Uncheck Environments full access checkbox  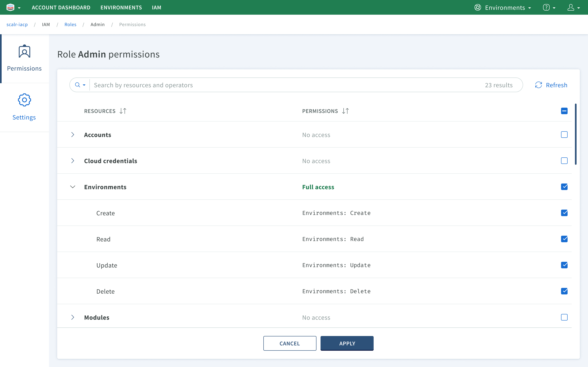point(564,187)
